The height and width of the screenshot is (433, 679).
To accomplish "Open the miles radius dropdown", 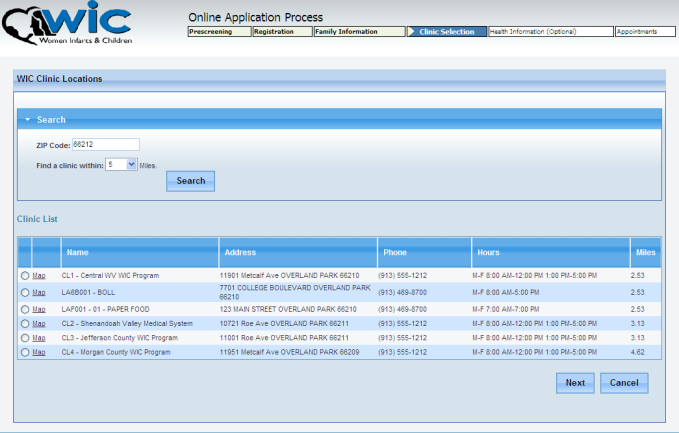I will 132,164.
